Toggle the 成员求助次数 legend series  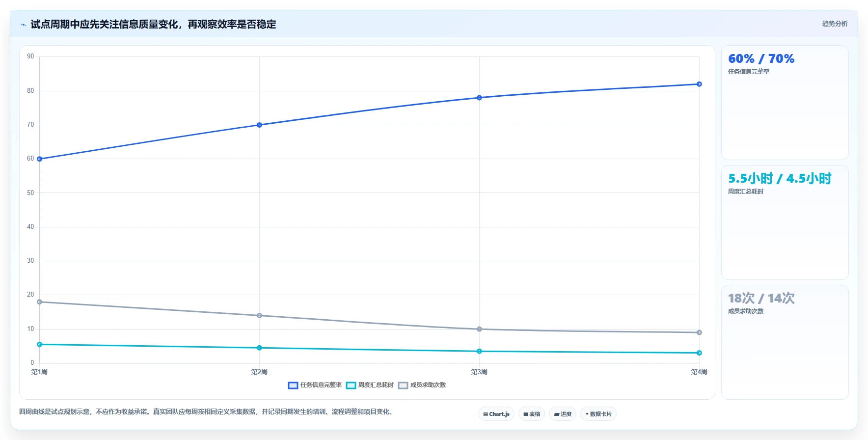(x=422, y=385)
